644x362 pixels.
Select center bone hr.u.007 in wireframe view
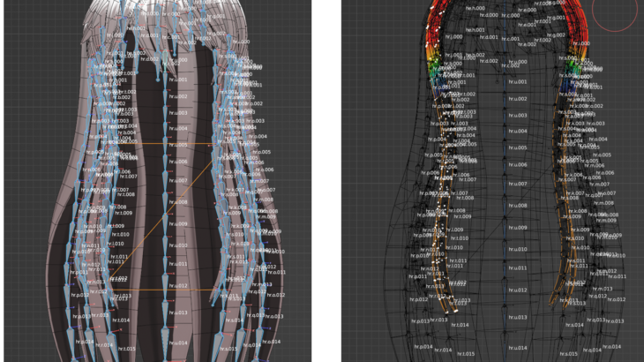(517, 184)
